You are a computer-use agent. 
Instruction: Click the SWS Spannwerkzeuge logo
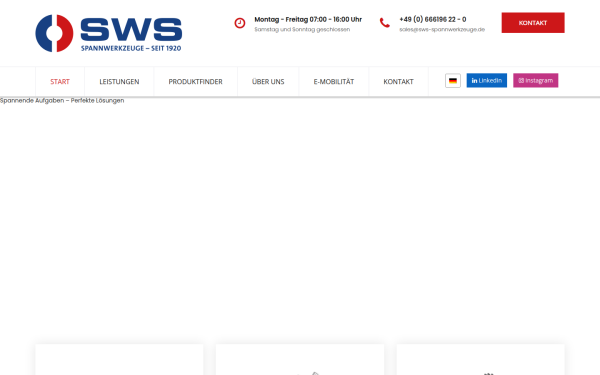(x=109, y=33)
